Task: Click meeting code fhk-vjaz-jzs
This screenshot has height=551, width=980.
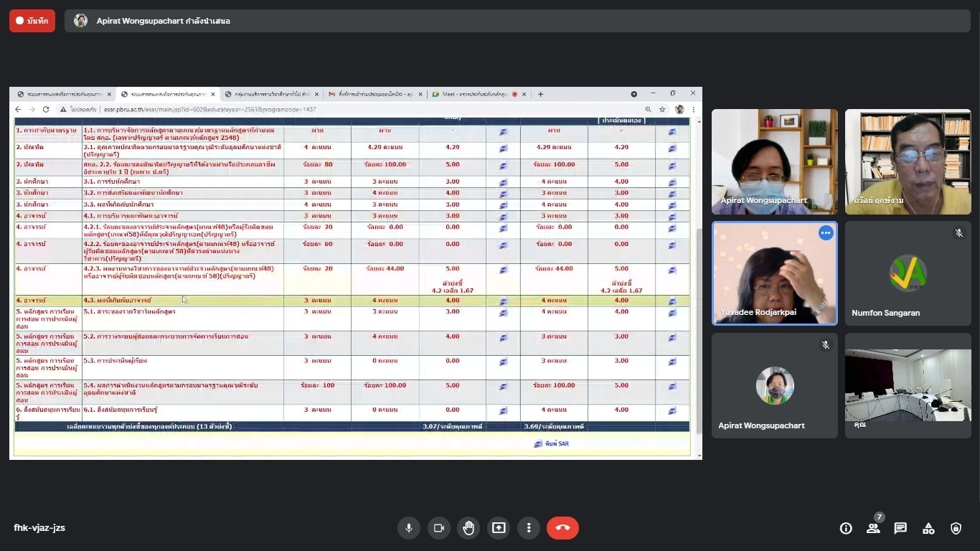Action: click(39, 528)
